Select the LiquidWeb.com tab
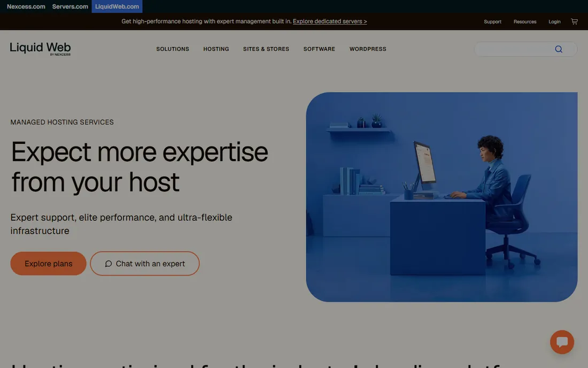 point(117,6)
